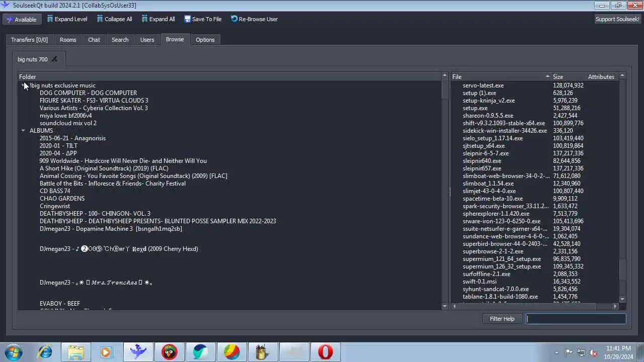644x362 pixels.
Task: Click the volume muted tray icon
Action: (x=593, y=352)
